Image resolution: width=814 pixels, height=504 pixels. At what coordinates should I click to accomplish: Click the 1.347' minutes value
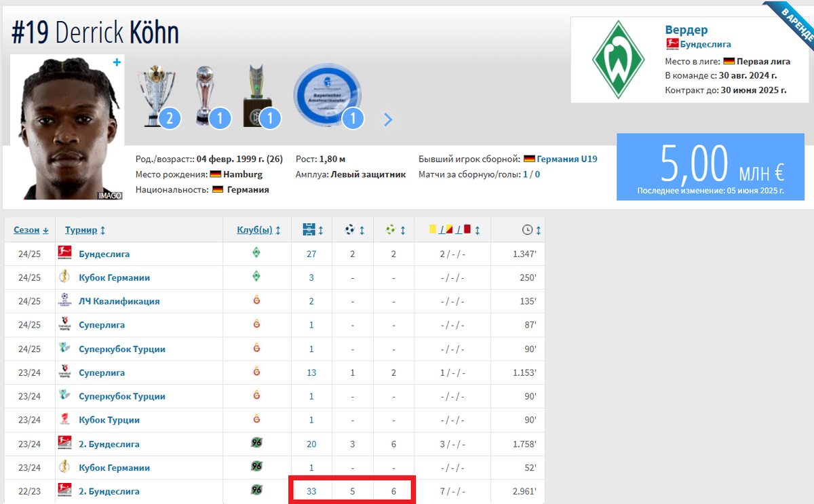point(524,254)
